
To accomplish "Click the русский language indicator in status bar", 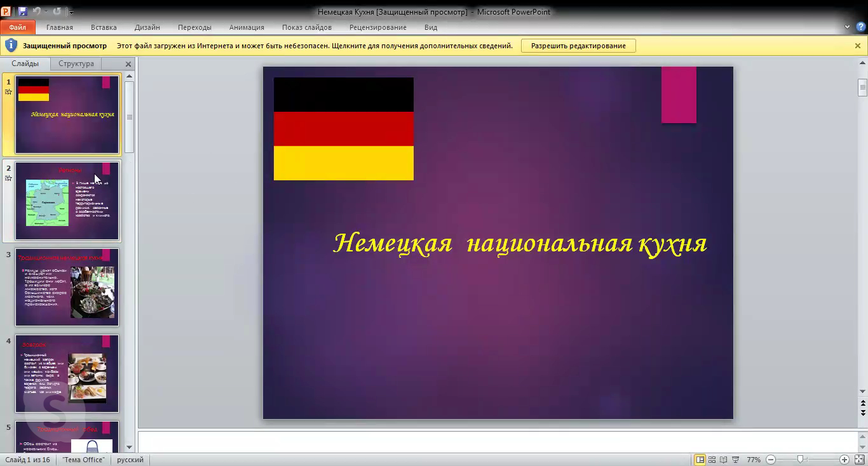I will pyautogui.click(x=130, y=460).
